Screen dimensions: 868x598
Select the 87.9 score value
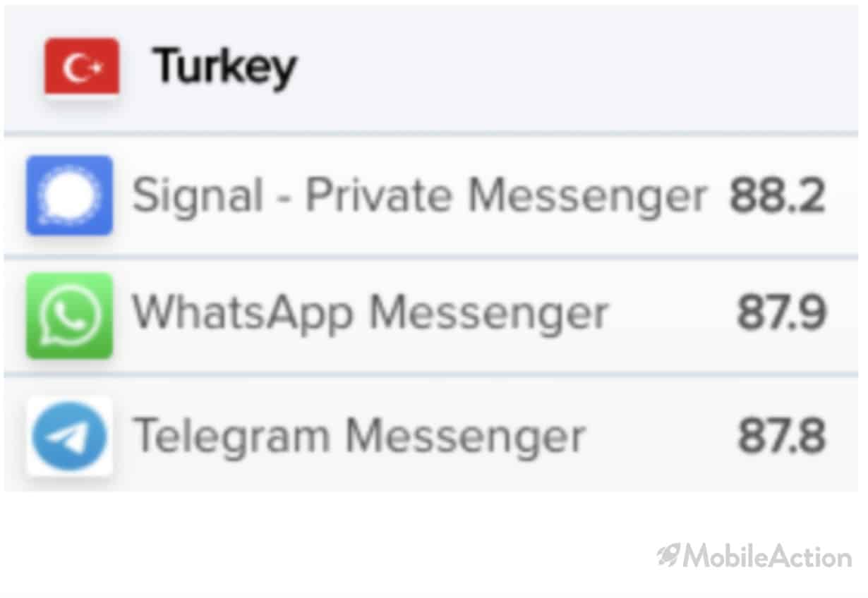pyautogui.click(x=781, y=312)
